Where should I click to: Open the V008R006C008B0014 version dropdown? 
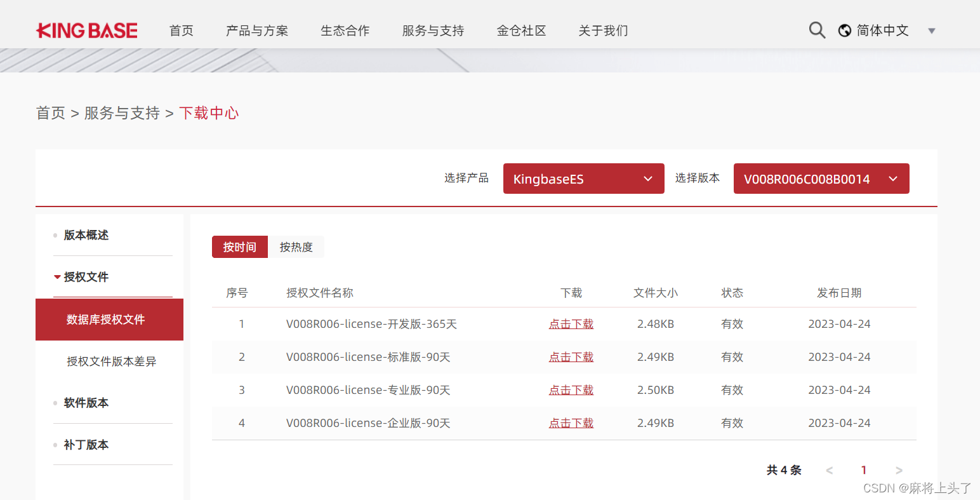(821, 179)
